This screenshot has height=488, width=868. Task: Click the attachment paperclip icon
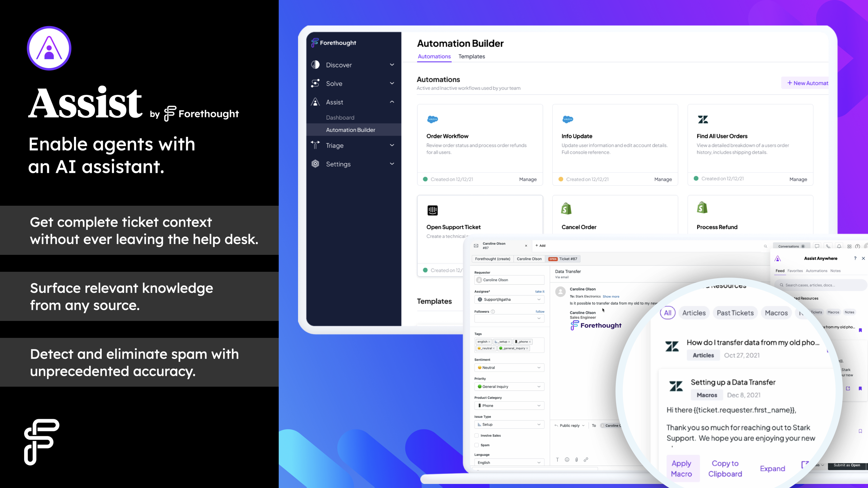pyautogui.click(x=576, y=460)
